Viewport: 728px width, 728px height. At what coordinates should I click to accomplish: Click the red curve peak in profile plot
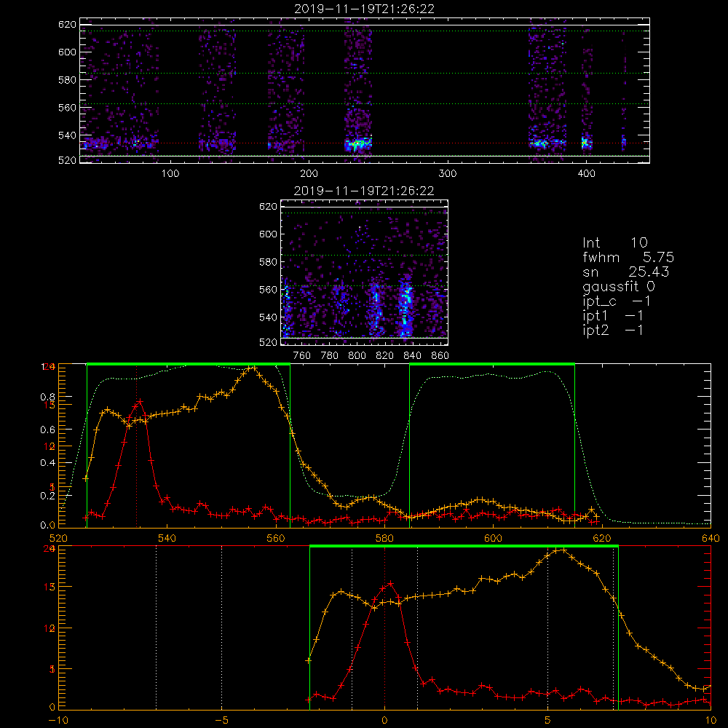point(140,401)
